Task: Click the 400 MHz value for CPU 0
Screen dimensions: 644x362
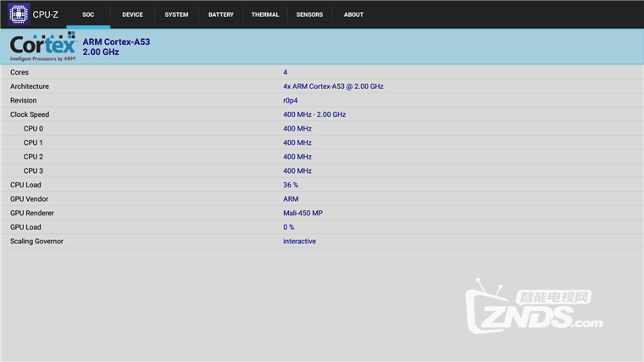Action: [x=297, y=129]
